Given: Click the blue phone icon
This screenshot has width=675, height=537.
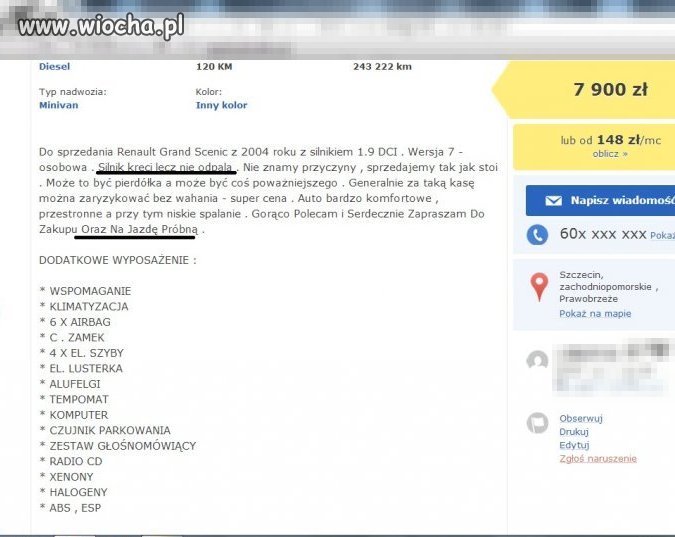Looking at the screenshot, I should (537, 235).
